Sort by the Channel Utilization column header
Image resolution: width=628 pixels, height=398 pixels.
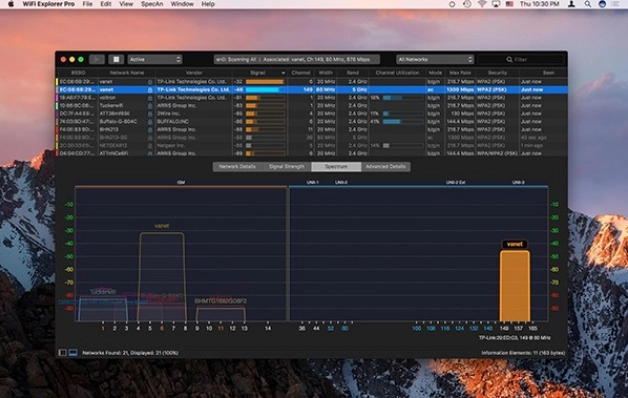pyautogui.click(x=397, y=72)
